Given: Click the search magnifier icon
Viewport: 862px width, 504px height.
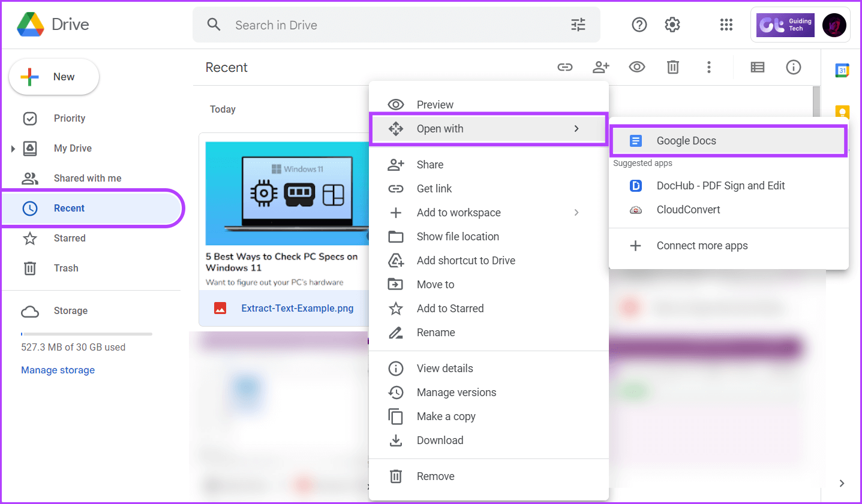Looking at the screenshot, I should [x=214, y=25].
